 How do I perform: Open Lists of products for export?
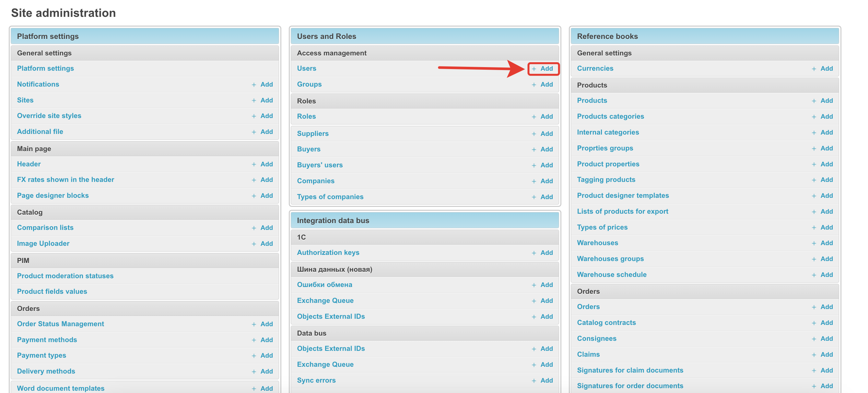[623, 211]
